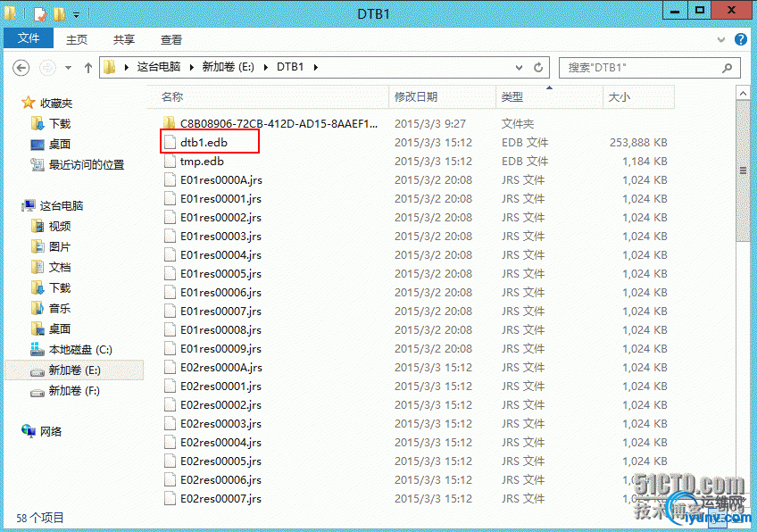Select 新加卷 (E:) in the sidebar

74,370
